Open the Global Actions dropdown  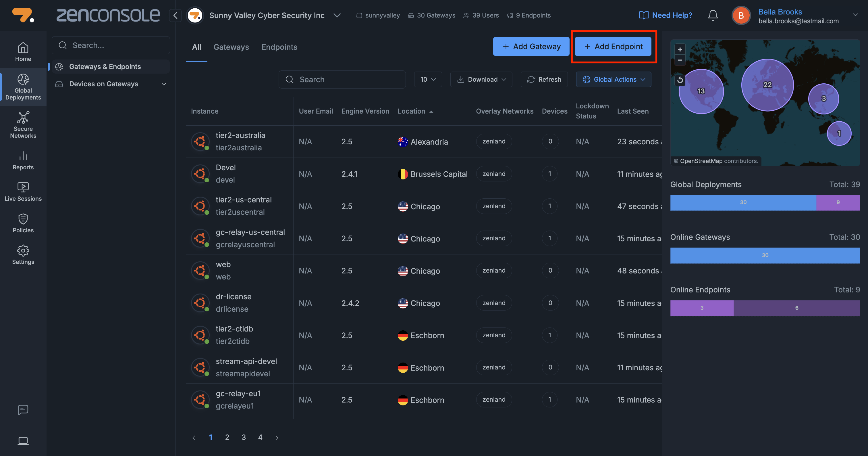click(614, 79)
